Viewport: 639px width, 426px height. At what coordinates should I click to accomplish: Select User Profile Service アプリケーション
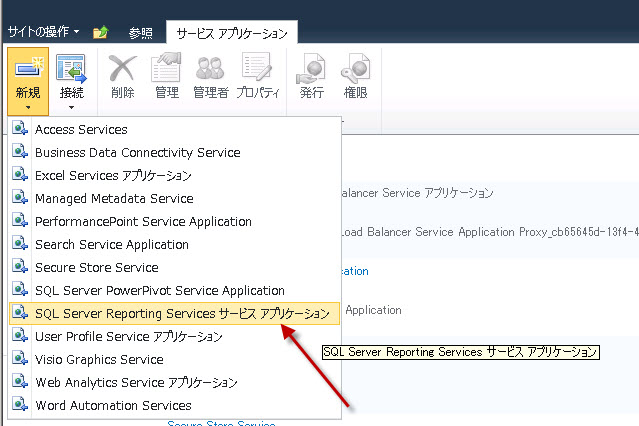[x=174, y=336]
